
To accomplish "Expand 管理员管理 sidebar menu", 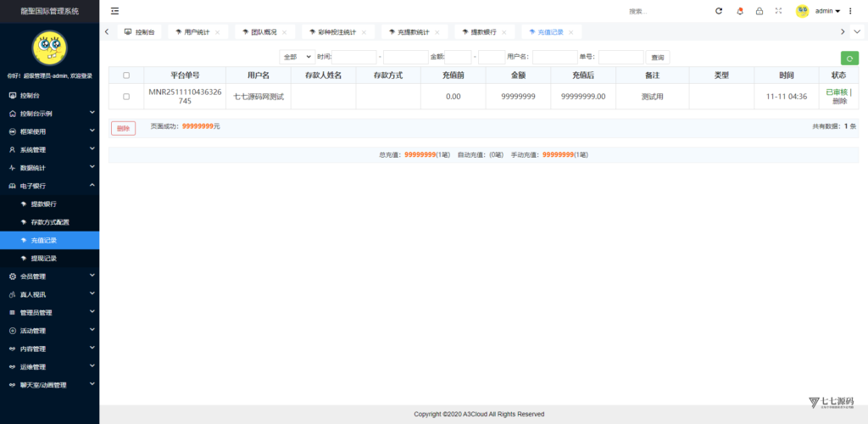I will [50, 313].
